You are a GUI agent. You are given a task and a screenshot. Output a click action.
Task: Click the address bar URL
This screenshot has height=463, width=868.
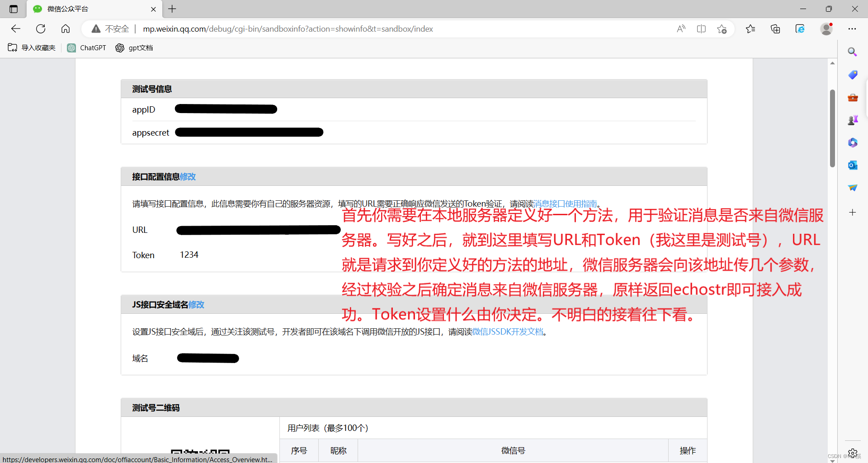click(288, 29)
